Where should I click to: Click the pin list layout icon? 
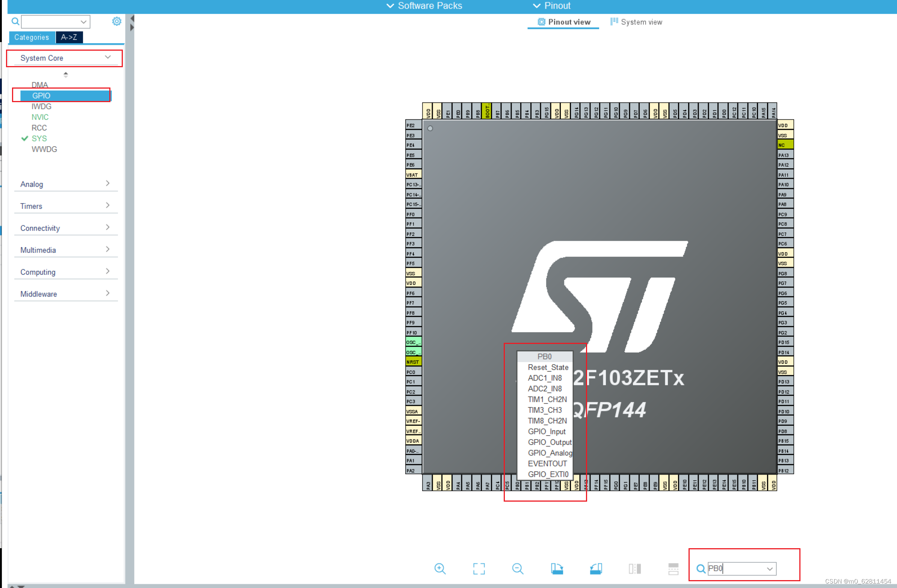coord(674,569)
